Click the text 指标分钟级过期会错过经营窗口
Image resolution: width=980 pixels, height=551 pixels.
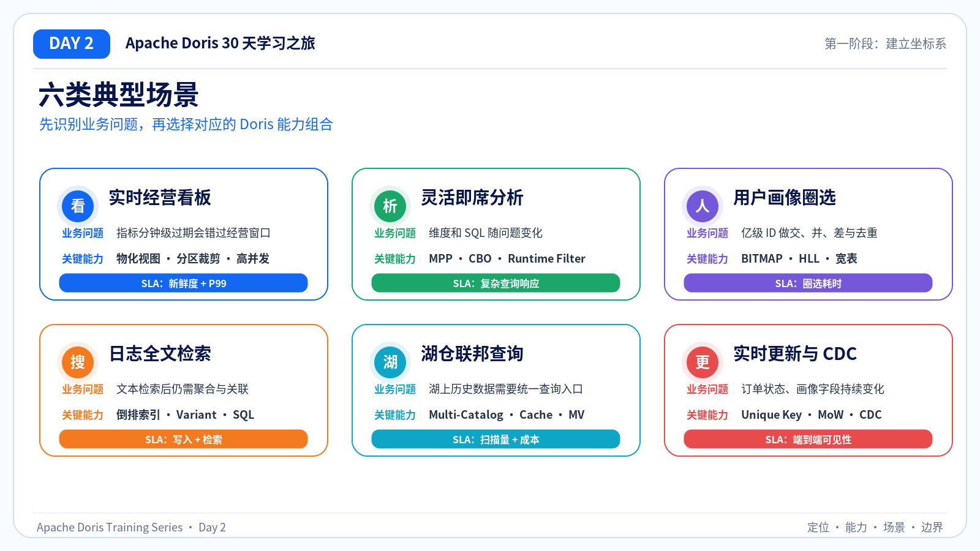(194, 233)
